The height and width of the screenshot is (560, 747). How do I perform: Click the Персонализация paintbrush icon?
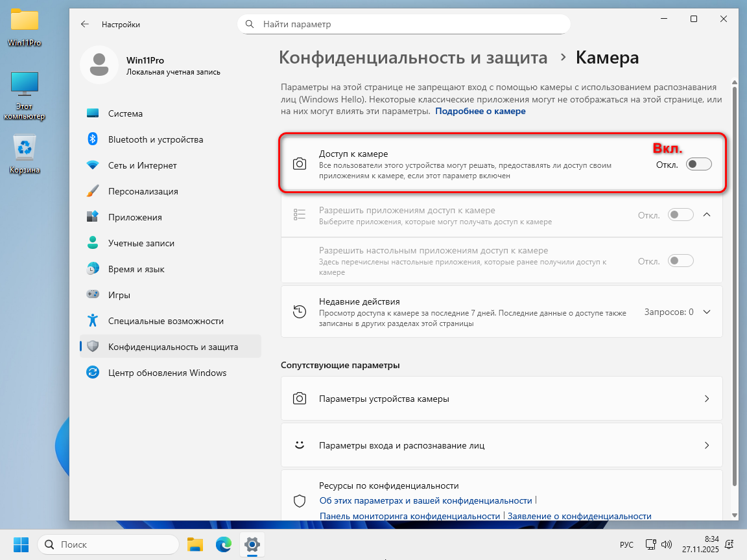click(93, 191)
